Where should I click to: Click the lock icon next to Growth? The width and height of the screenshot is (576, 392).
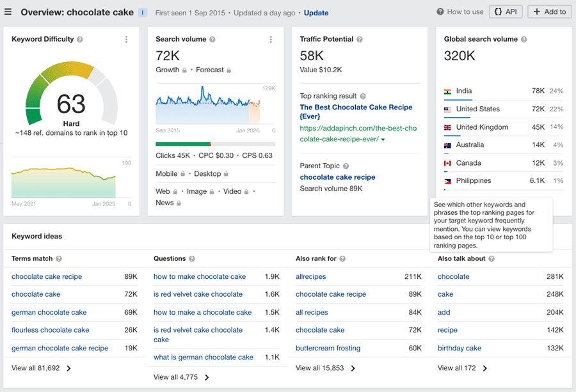pyautogui.click(x=184, y=70)
